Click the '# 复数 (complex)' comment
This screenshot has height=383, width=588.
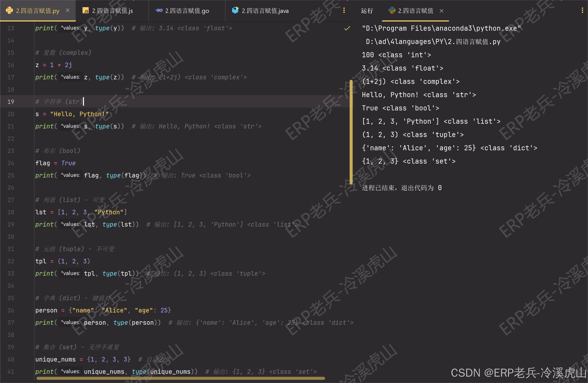pyautogui.click(x=63, y=53)
